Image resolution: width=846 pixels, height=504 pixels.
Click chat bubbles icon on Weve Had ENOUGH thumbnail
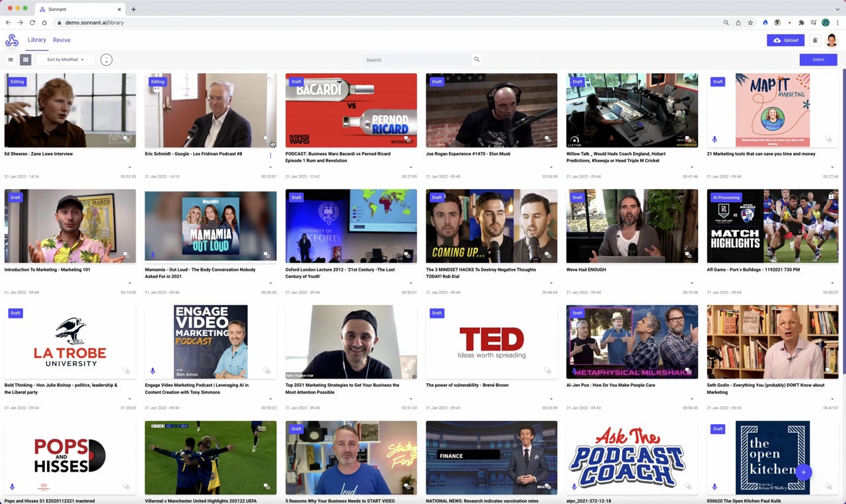688,255
